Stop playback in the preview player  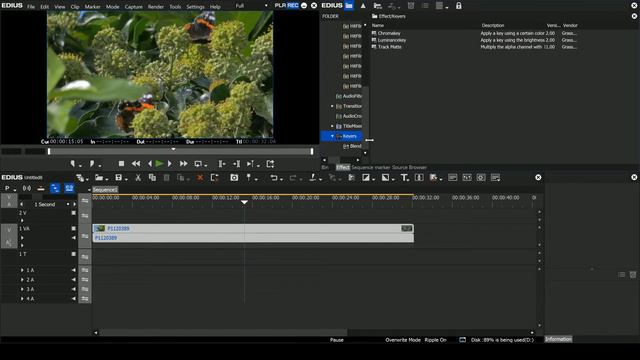pos(121,164)
